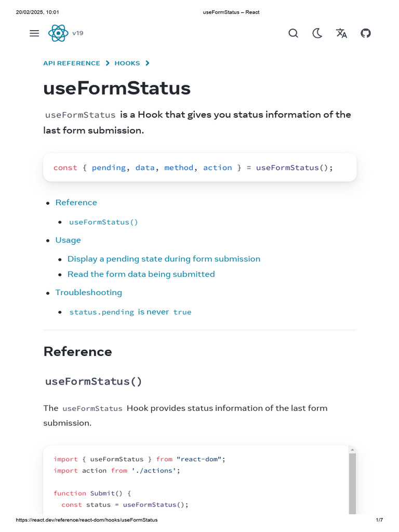Open 'Read the form data being submitted' link

141,274
